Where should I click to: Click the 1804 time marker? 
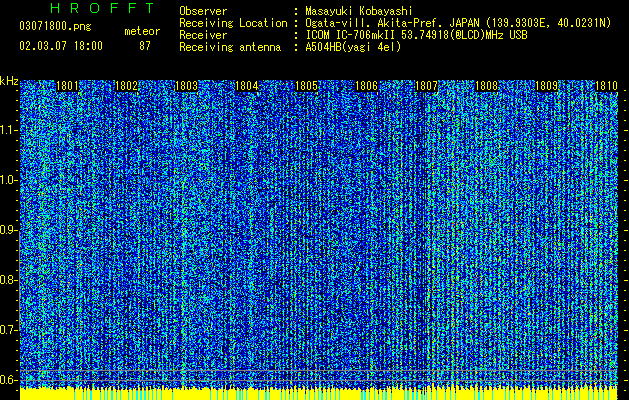click(x=246, y=86)
